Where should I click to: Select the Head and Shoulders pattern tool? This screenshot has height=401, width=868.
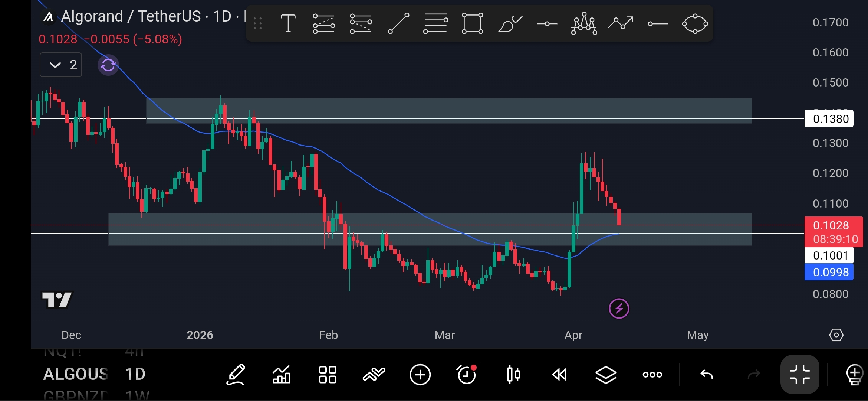pyautogui.click(x=584, y=24)
